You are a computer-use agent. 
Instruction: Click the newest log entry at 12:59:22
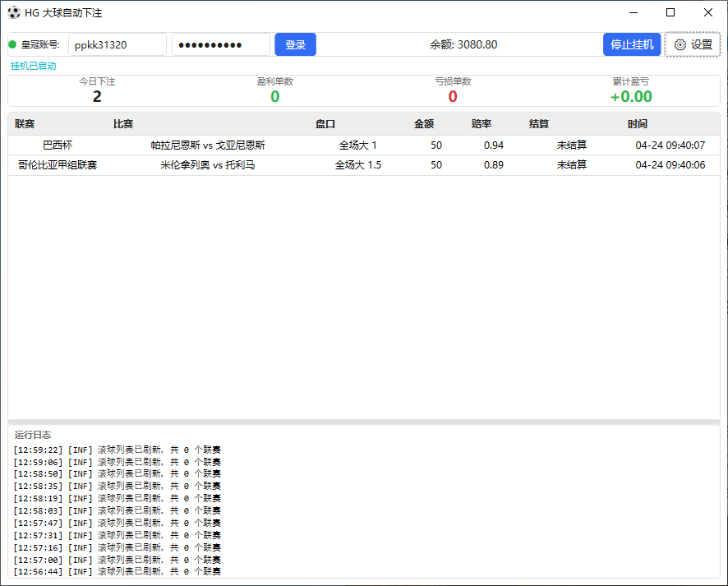click(x=115, y=450)
